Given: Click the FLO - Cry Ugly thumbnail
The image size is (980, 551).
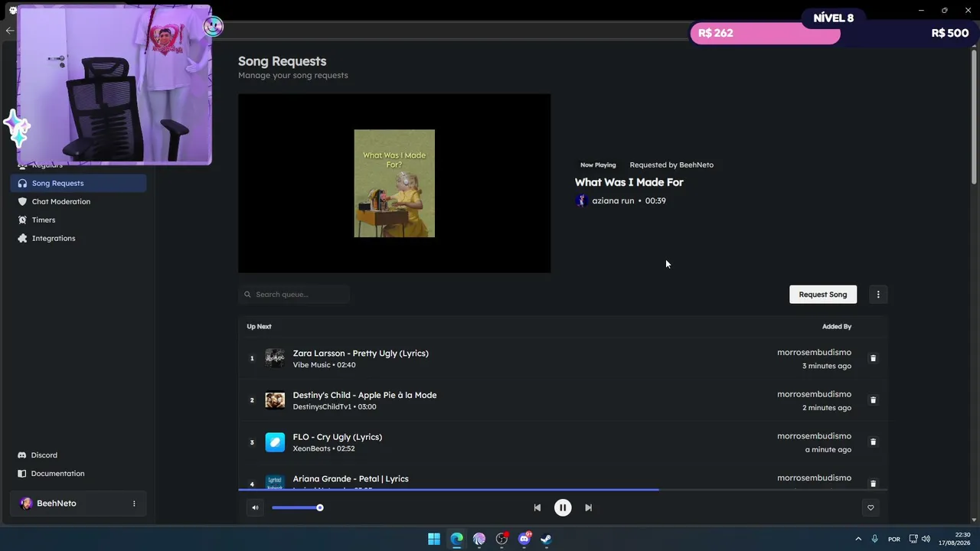Looking at the screenshot, I should pyautogui.click(x=275, y=442).
